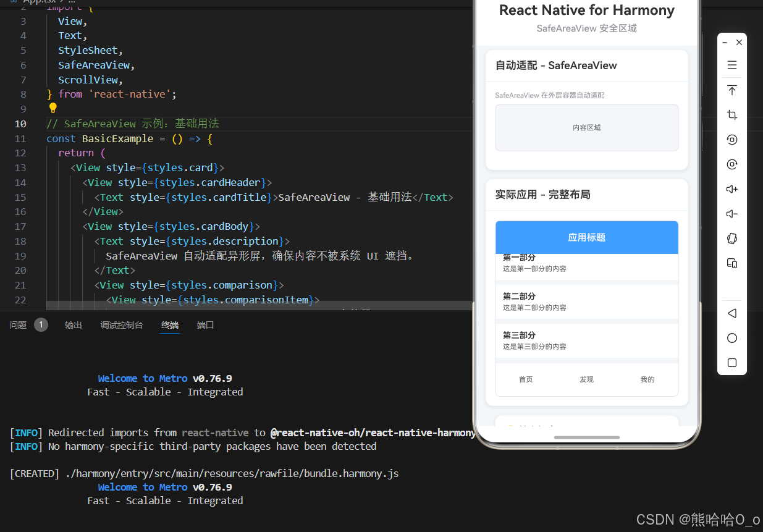Take a screenshot with the crop icon

tap(732, 115)
